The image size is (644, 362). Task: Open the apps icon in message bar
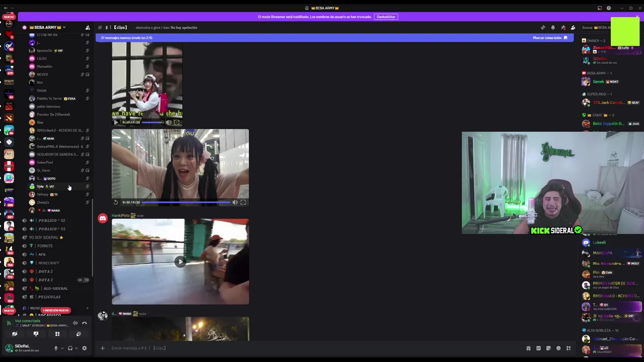(569, 348)
